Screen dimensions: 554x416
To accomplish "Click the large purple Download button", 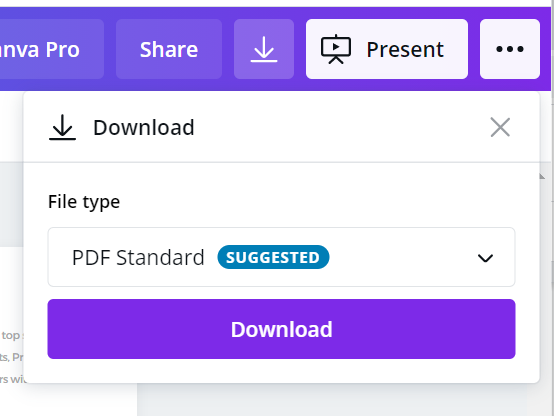I will pos(281,329).
